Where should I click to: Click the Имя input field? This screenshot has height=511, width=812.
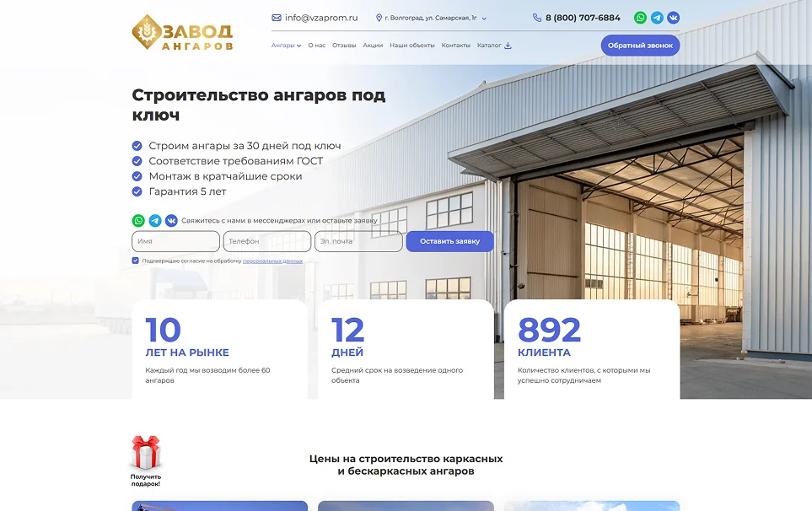coord(175,241)
